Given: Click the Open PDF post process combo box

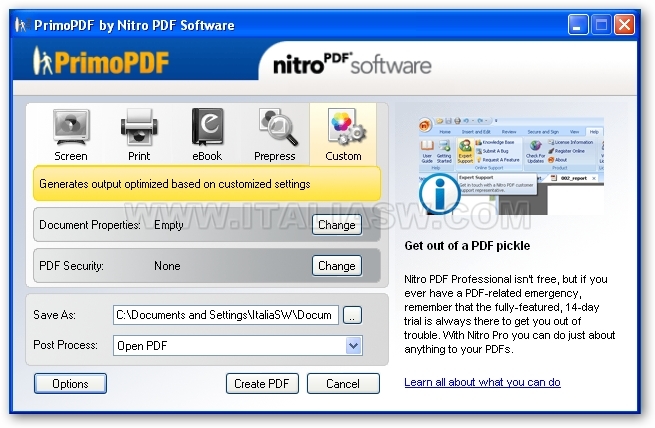Looking at the screenshot, I should [x=238, y=346].
